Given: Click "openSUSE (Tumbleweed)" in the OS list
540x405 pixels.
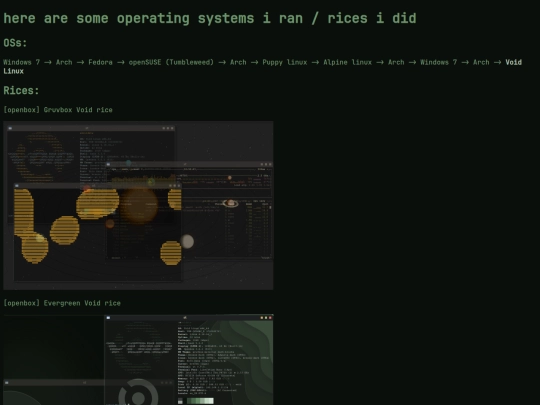Looking at the screenshot, I should point(171,62).
